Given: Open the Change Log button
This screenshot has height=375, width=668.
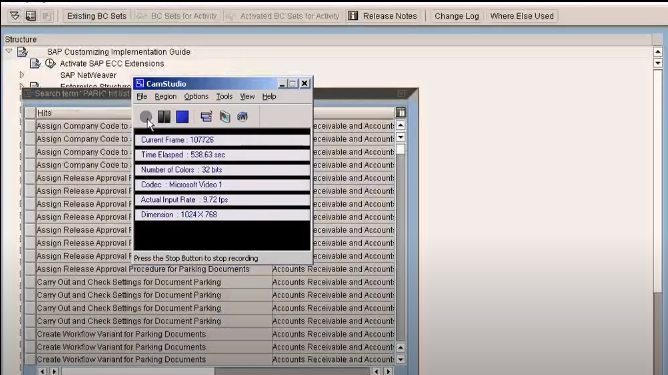Looking at the screenshot, I should (457, 16).
